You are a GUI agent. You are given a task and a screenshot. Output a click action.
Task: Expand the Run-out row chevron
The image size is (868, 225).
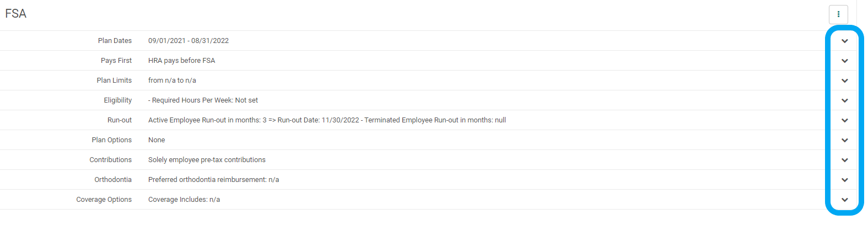click(844, 120)
